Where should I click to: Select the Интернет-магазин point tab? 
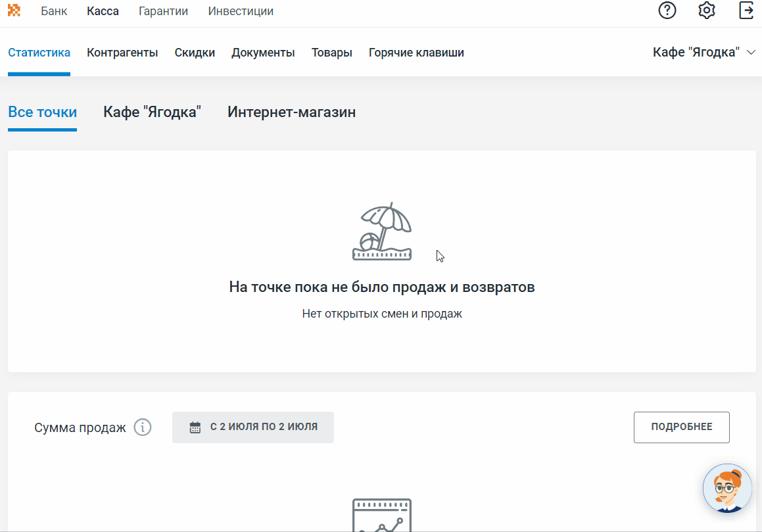point(291,112)
